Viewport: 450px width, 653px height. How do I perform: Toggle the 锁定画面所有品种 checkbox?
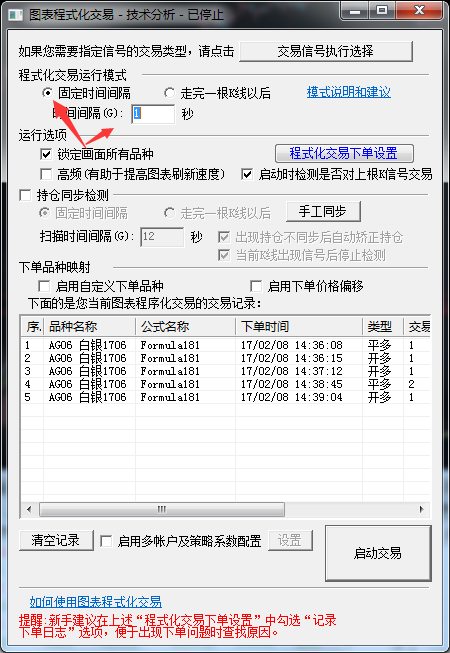[x=46, y=155]
